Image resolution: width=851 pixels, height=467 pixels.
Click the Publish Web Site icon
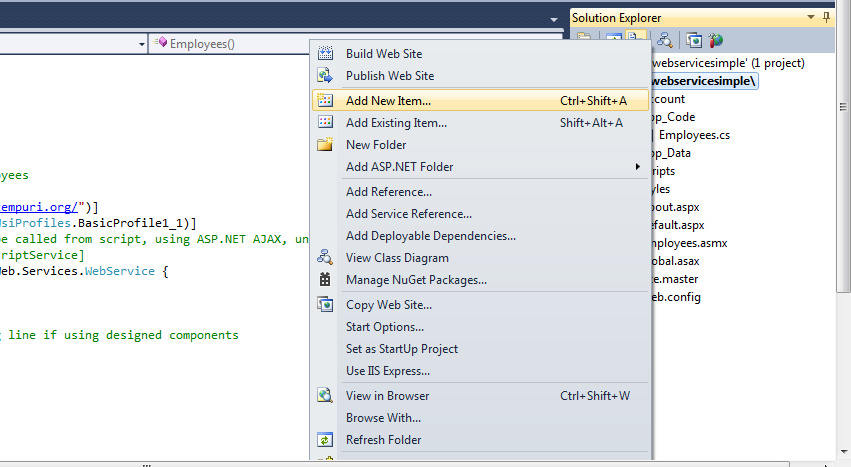tap(324, 76)
